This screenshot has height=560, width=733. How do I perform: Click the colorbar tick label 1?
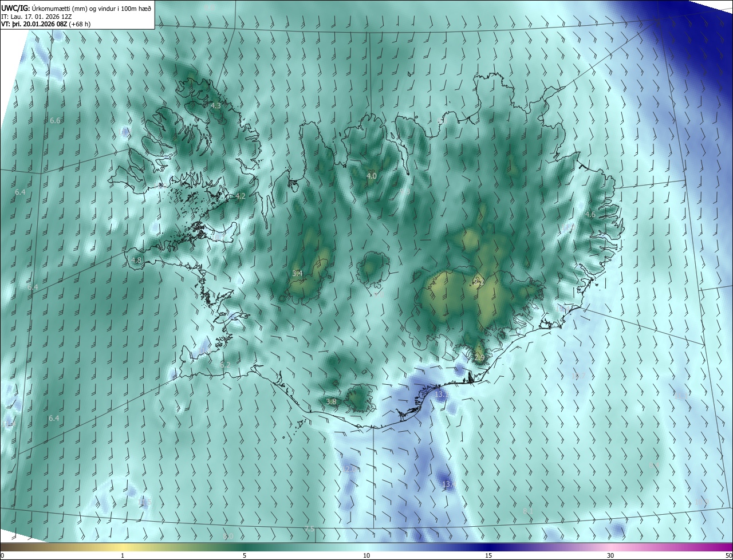click(123, 555)
